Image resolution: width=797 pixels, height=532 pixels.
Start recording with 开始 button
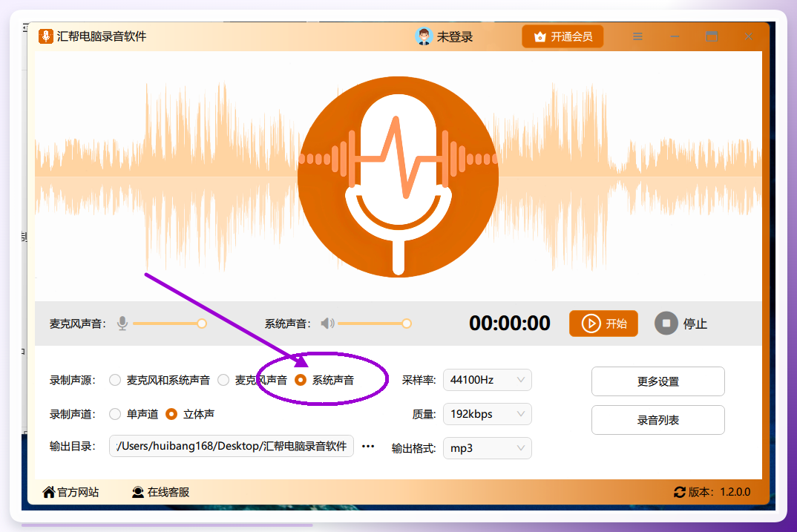coord(603,324)
